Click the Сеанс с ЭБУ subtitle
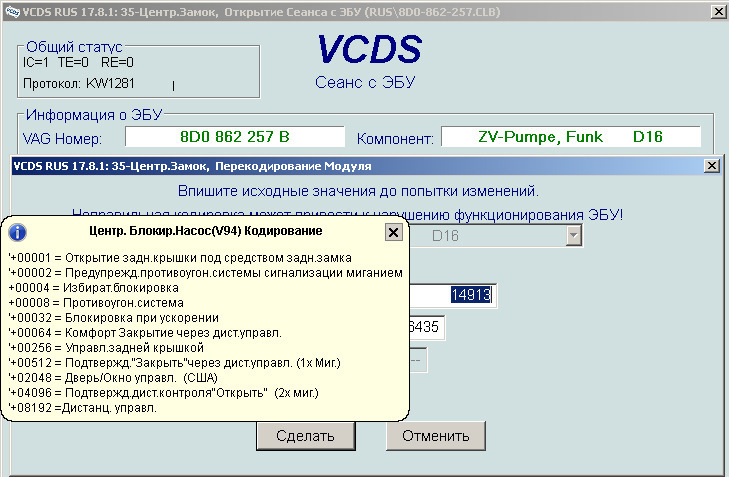This screenshot has width=729, height=477. 365,82
